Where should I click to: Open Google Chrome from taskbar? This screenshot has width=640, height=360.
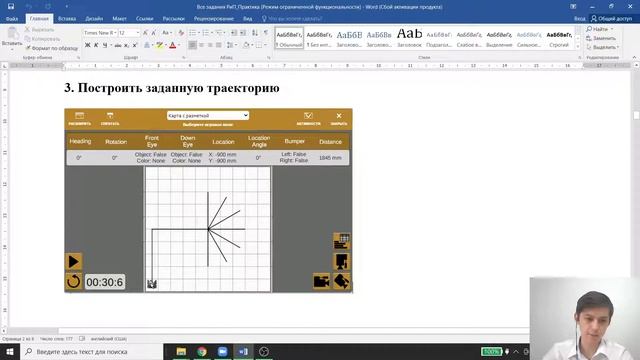tap(202, 351)
